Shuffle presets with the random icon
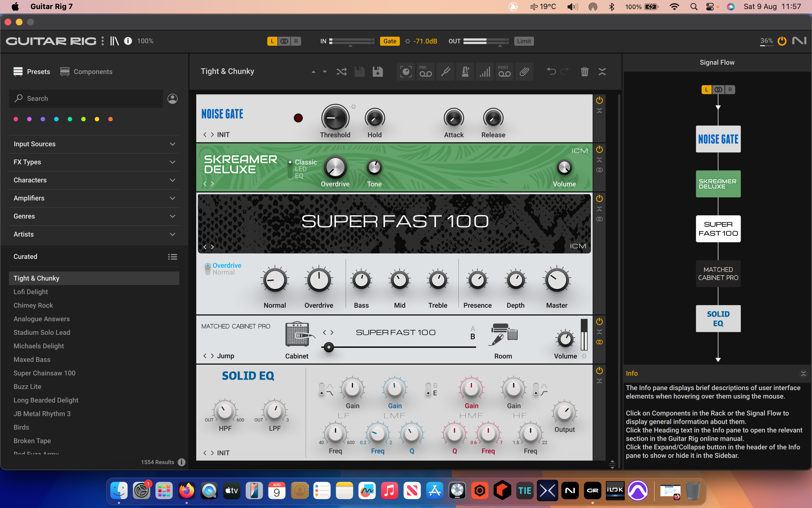This screenshot has height=508, width=812. click(x=342, y=72)
